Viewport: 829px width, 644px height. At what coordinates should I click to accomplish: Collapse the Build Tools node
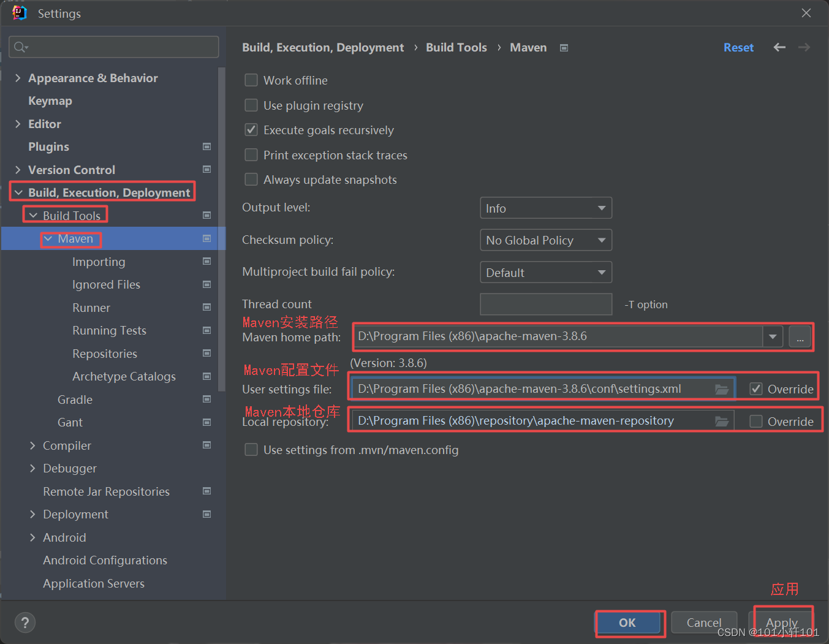pos(33,216)
